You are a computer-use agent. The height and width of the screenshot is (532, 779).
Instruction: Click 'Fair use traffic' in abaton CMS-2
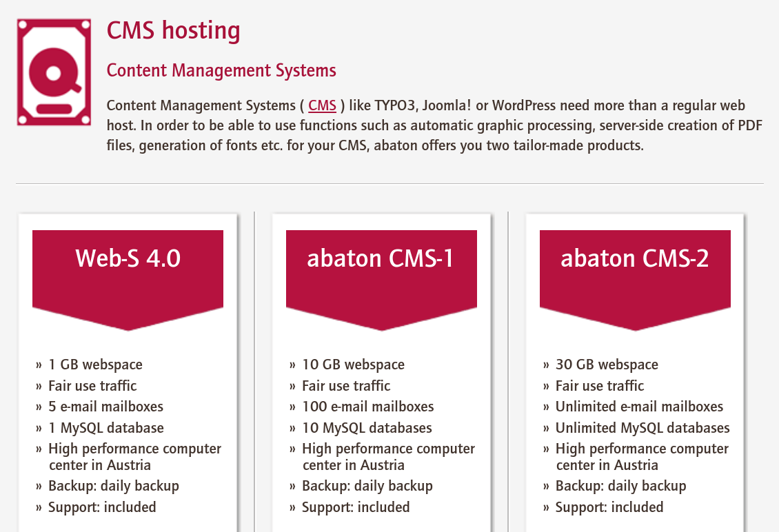coord(600,386)
